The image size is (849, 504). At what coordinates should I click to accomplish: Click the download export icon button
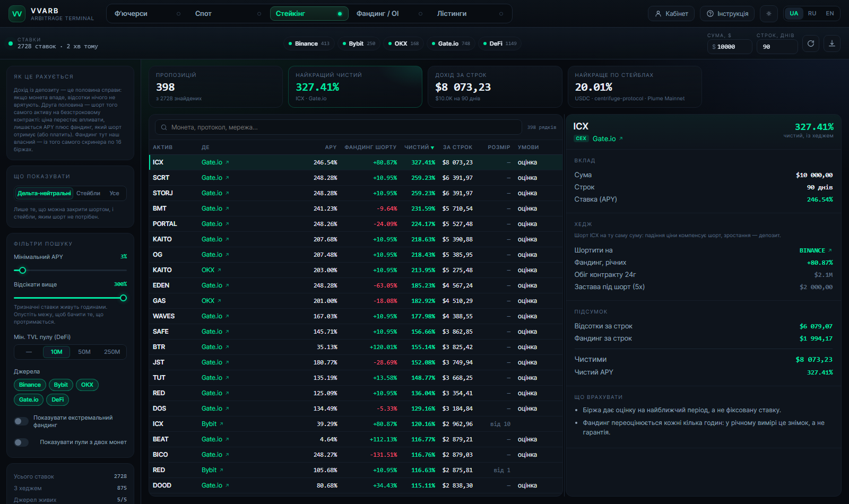832,44
